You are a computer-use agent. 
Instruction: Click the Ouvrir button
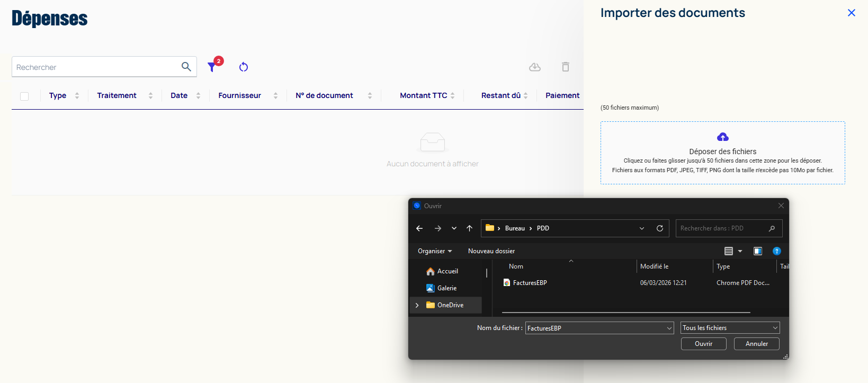tap(703, 344)
